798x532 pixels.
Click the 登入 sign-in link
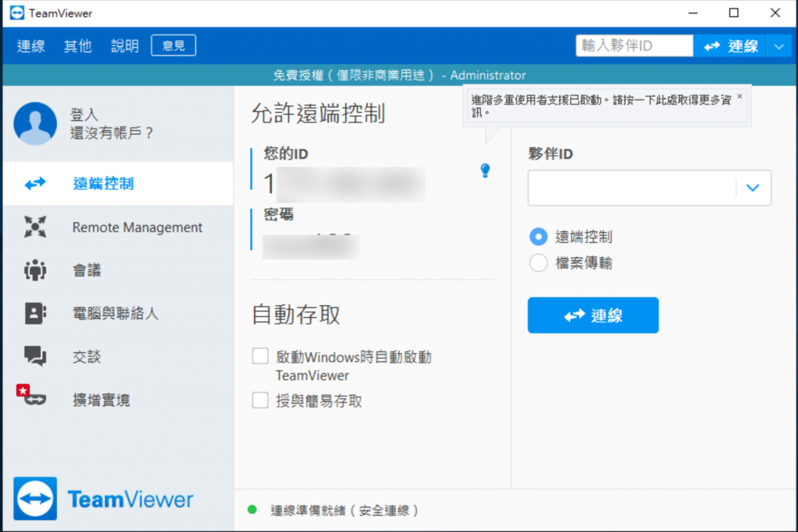point(84,115)
